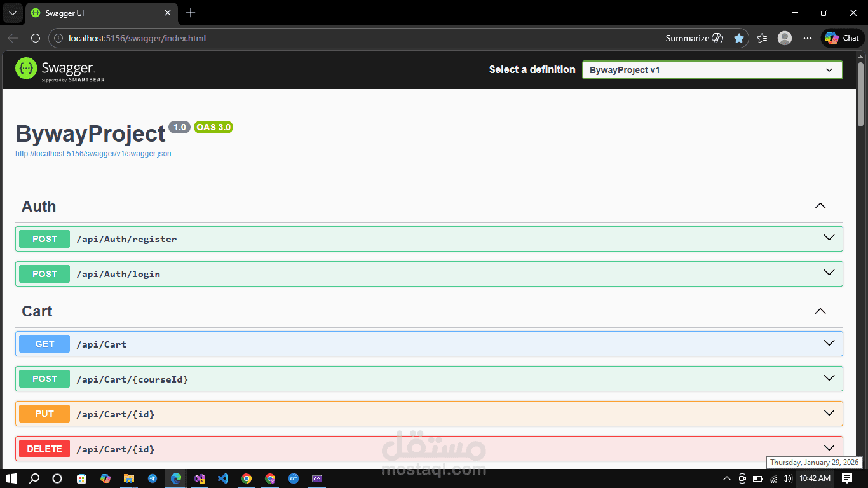Toggle the browser profile avatar menu
Viewport: 868px width, 488px height.
[x=784, y=38]
